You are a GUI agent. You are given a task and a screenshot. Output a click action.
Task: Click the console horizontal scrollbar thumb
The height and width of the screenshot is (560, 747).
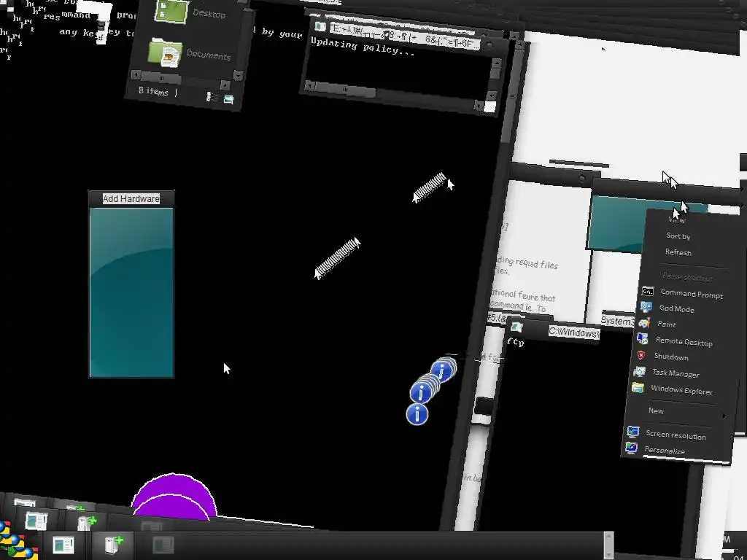[345, 90]
